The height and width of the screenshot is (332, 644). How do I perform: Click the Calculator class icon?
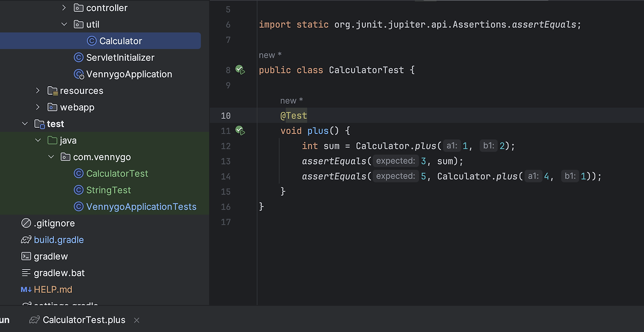tap(92, 41)
